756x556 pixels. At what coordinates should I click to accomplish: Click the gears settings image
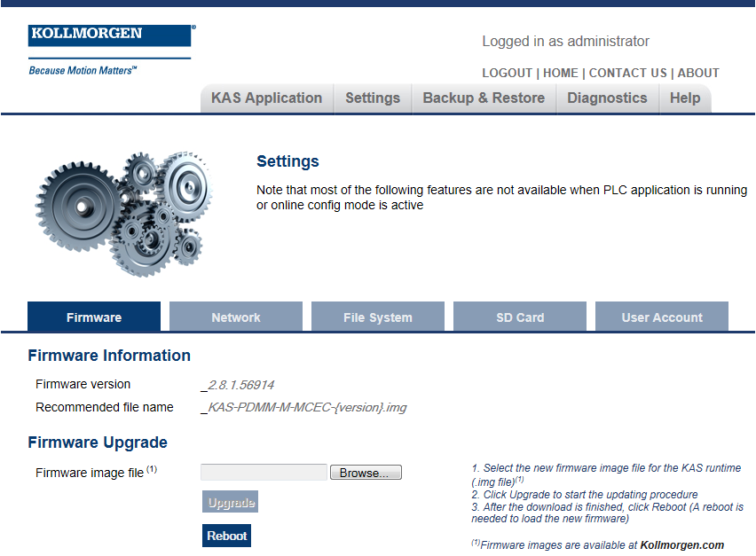coord(124,214)
